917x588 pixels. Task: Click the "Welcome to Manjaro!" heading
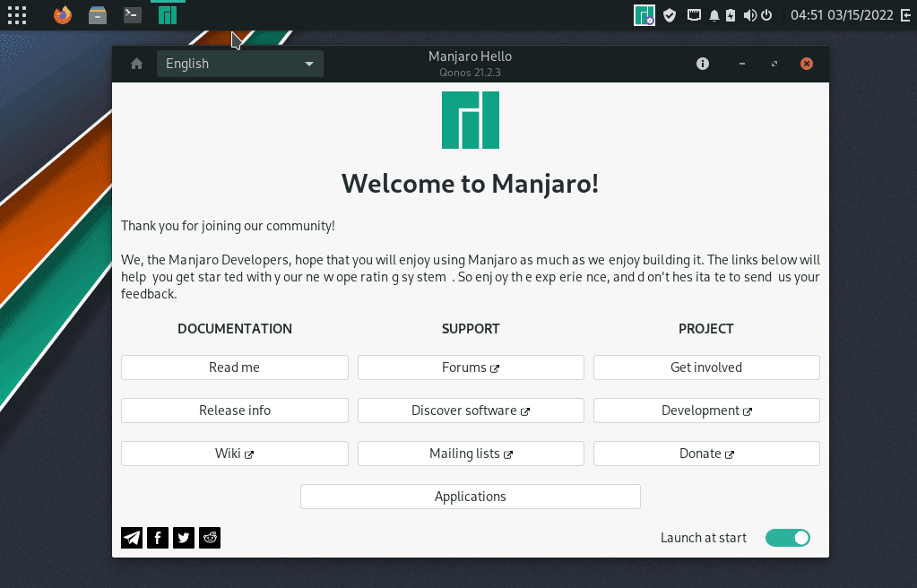[x=471, y=184]
